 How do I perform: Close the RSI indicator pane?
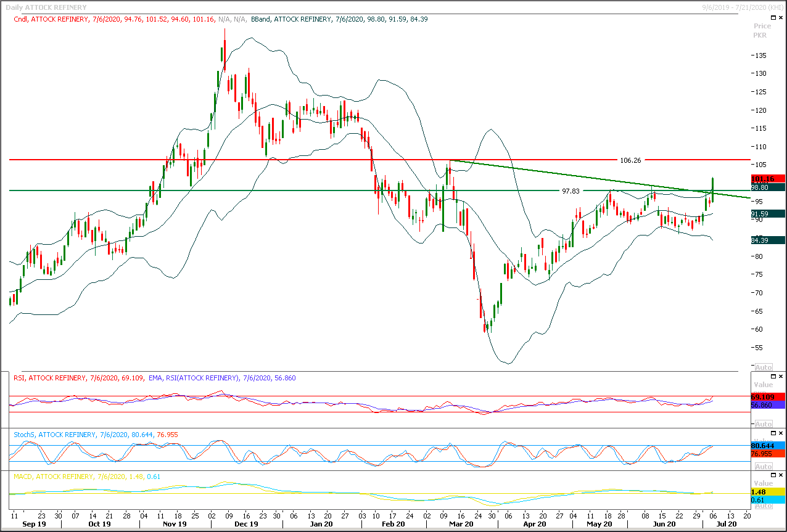[781, 376]
